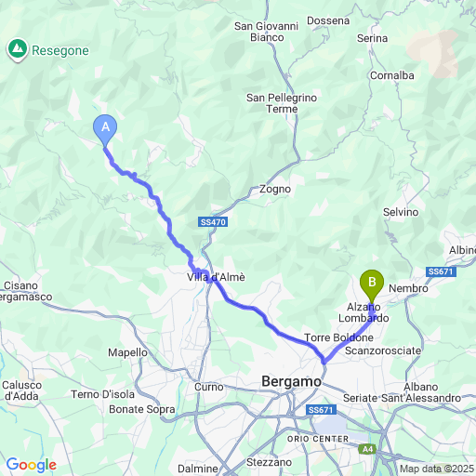Click the Resegone text label
Image resolution: width=476 pixels, height=476 pixels.
[x=60, y=50]
